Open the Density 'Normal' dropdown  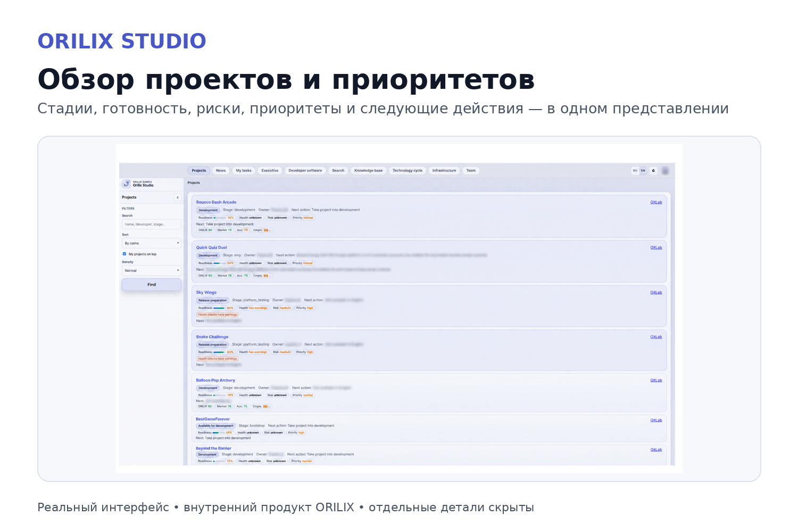152,271
